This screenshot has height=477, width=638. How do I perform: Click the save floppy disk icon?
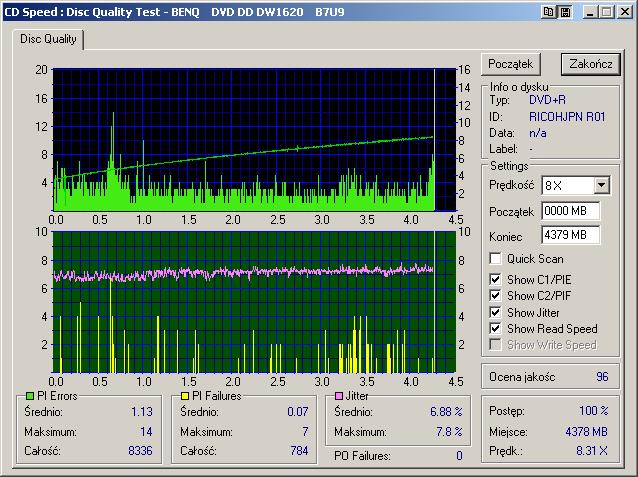point(565,12)
